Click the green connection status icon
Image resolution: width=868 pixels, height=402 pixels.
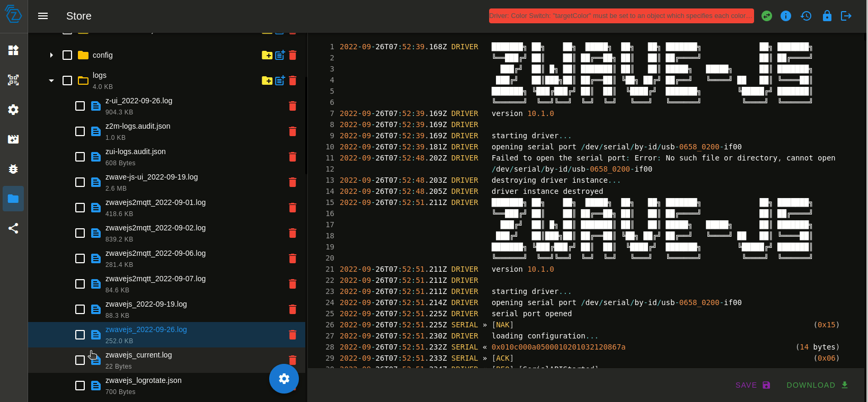767,16
